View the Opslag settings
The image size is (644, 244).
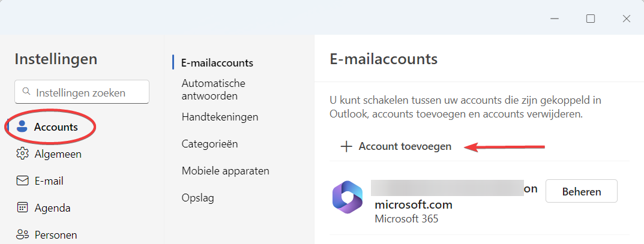pyautogui.click(x=197, y=198)
